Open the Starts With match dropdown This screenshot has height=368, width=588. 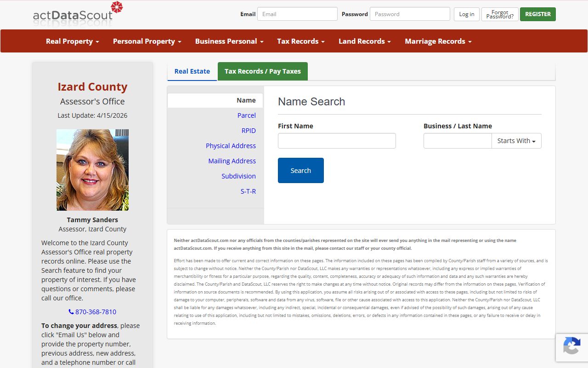click(516, 141)
